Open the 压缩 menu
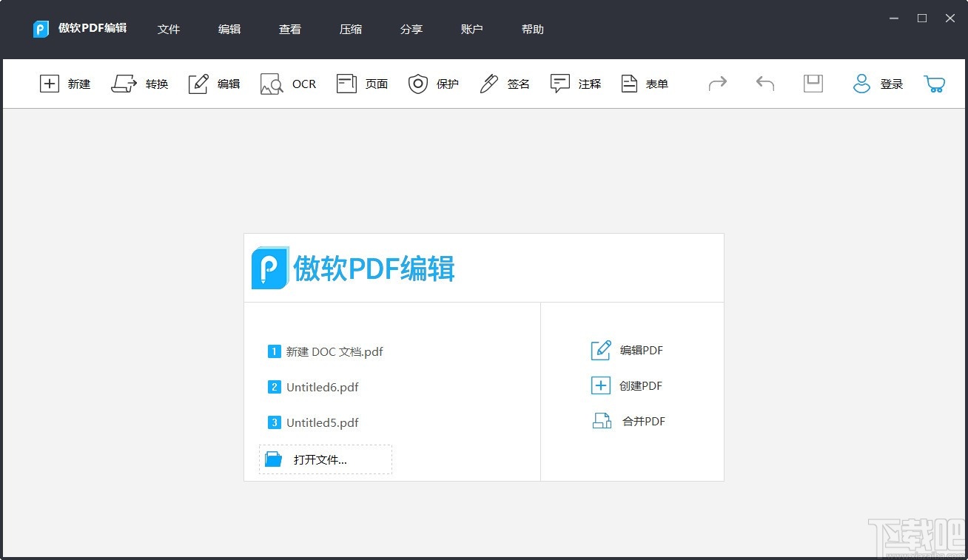968x560 pixels. [351, 29]
